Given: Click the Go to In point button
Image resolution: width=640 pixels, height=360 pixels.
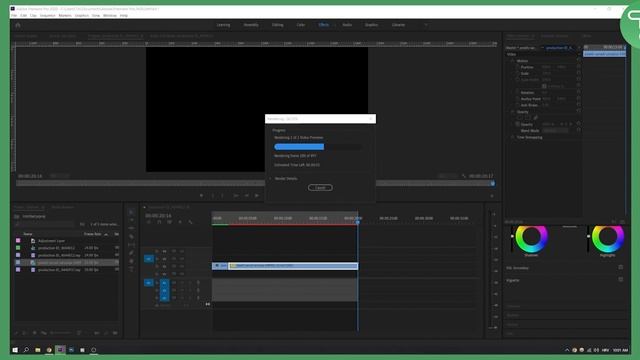Looking at the screenshot, I should point(236,196).
